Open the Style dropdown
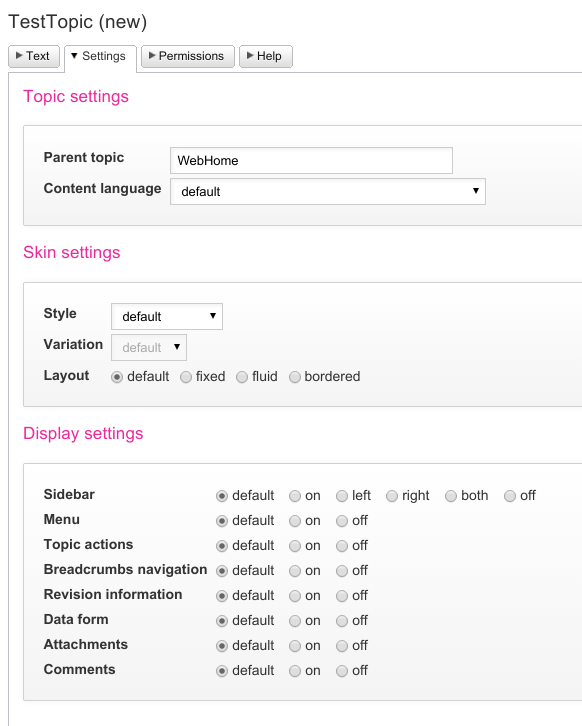Image resolution: width=582 pixels, height=726 pixels. pos(167,317)
